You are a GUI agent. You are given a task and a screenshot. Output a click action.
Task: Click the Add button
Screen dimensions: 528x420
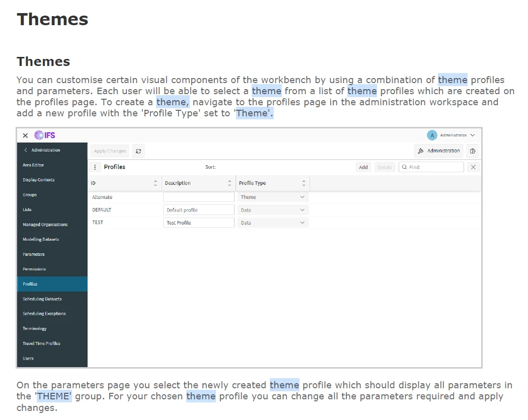(x=363, y=167)
